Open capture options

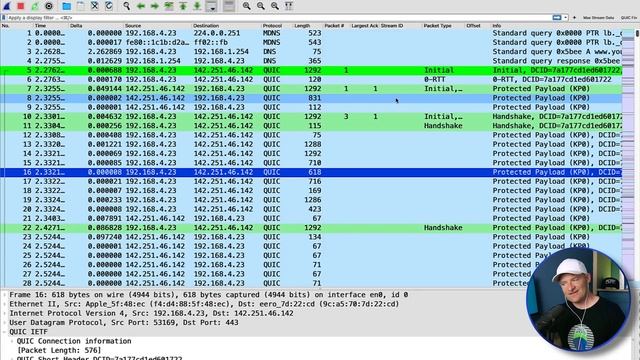point(49,6)
